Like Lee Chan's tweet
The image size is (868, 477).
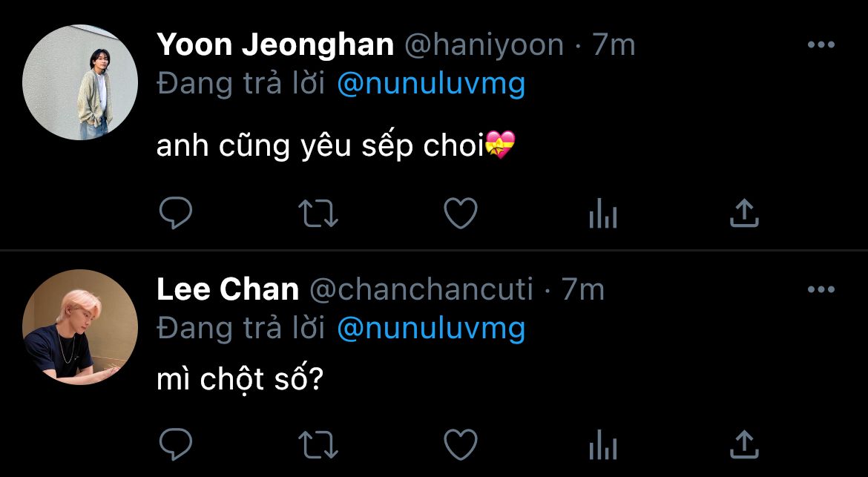460,444
